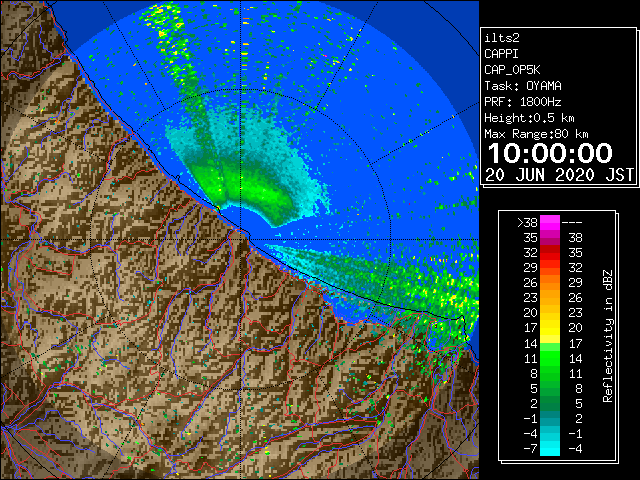Screen dimensions: 640x480
Task: Click the Task: OYAMA line
Action: 523,86
